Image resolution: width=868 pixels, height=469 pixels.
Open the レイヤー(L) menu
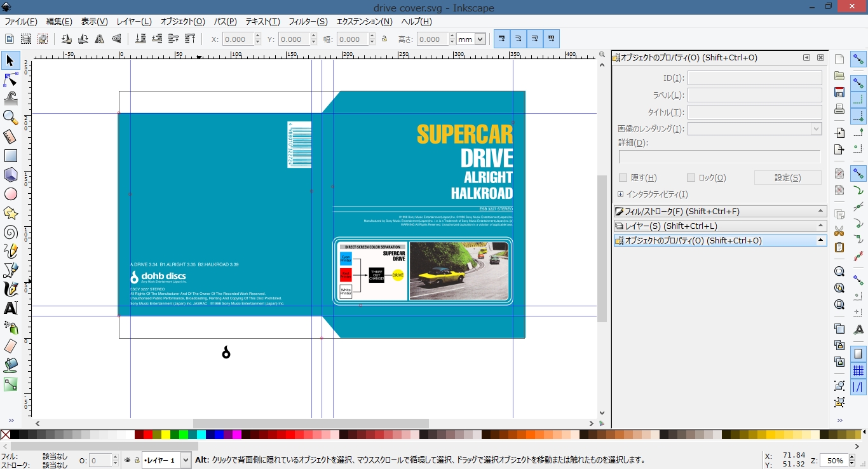click(x=133, y=22)
